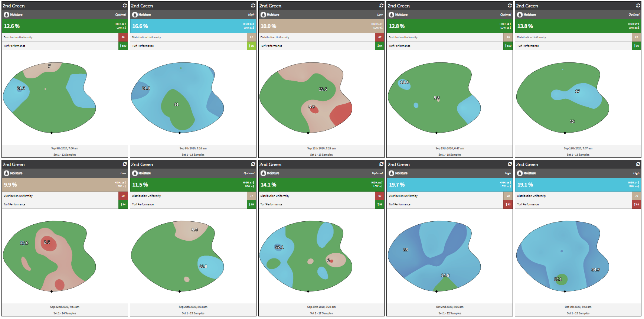Click the 22.1 reading on the Sep 29th map
Screen dimensions: 644x319
point(279,247)
